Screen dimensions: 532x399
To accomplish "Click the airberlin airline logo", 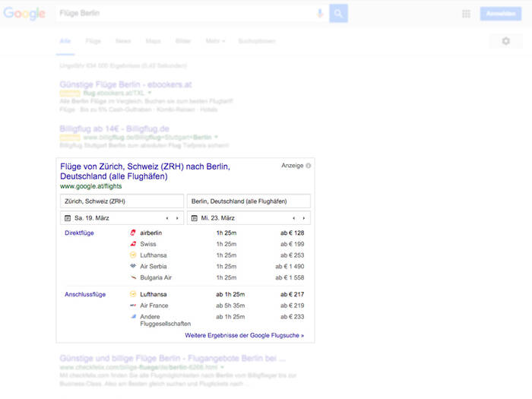I will pyautogui.click(x=133, y=233).
